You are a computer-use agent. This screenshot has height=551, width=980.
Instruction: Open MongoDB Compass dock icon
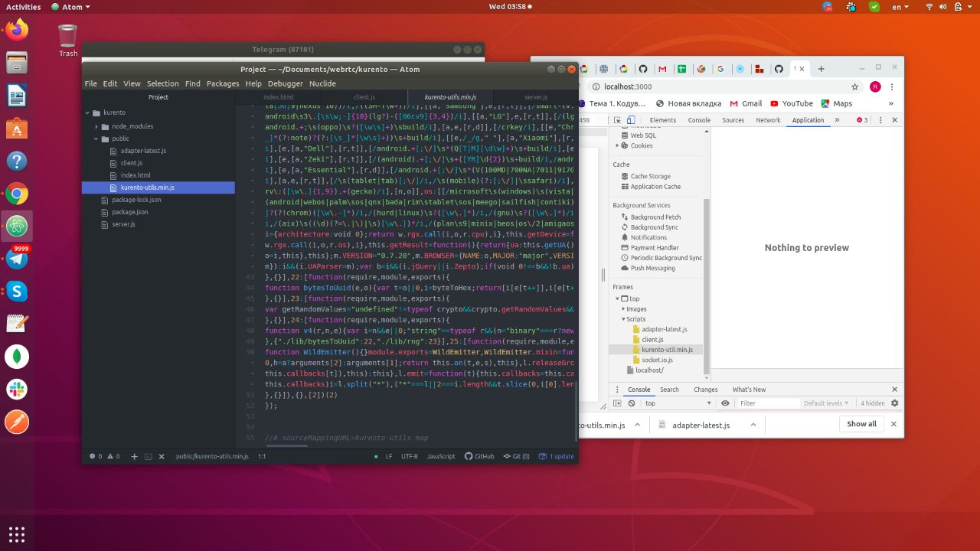tap(17, 356)
